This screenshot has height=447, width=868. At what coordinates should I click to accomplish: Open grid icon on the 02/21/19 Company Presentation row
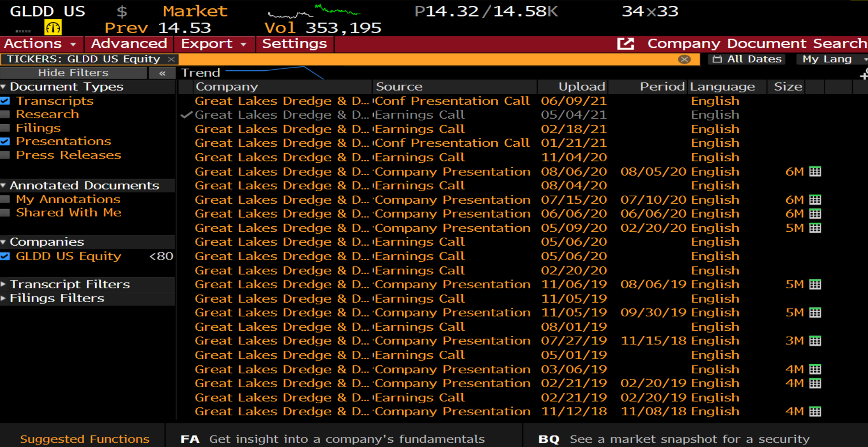pyautogui.click(x=815, y=383)
